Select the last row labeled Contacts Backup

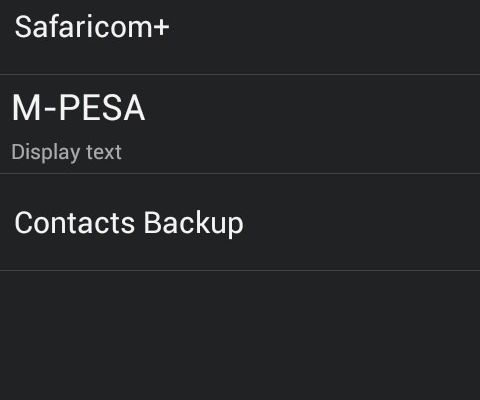click(x=240, y=222)
